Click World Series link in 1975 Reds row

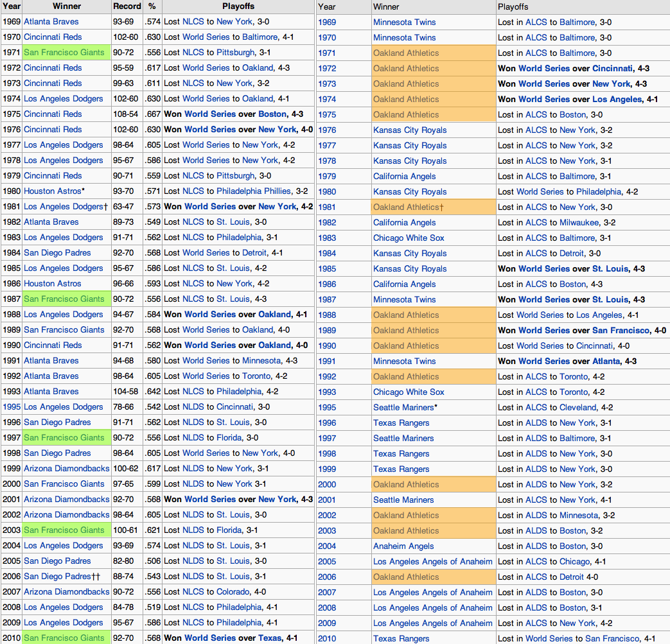click(210, 114)
